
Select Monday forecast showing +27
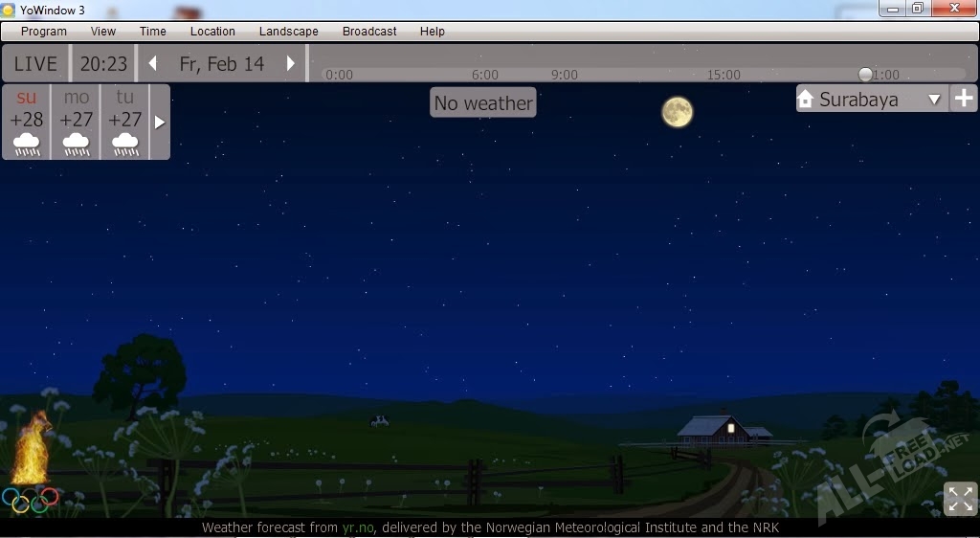click(x=77, y=122)
